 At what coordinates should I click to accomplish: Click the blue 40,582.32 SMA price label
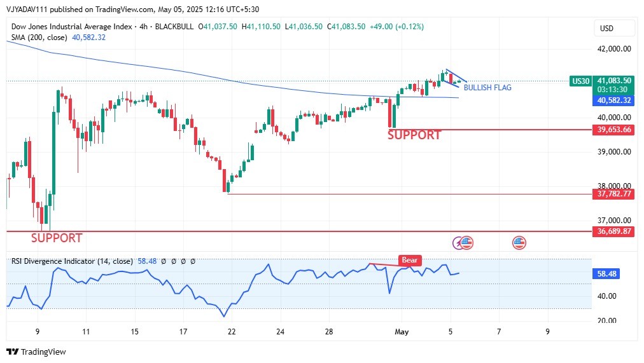614,100
